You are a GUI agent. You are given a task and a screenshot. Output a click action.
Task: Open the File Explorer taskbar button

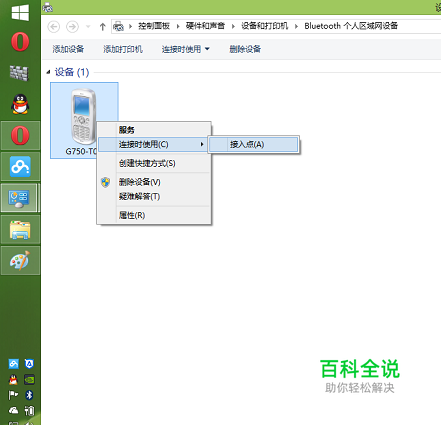coord(20,229)
